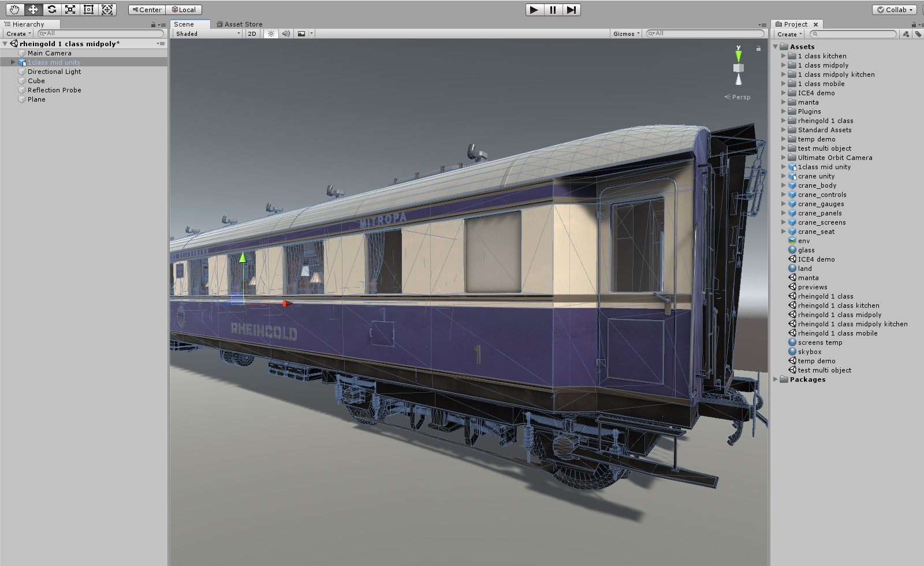Image resolution: width=924 pixels, height=566 pixels.
Task: Toggle scene effects image icon
Action: click(x=301, y=33)
